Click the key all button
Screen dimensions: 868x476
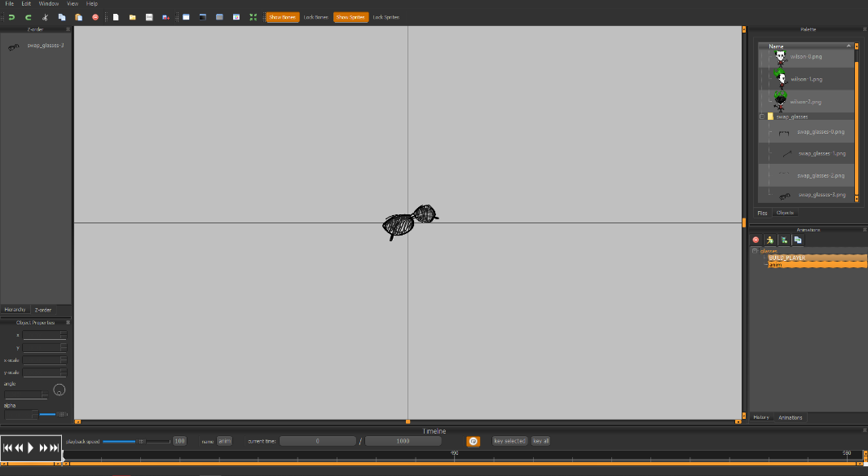pyautogui.click(x=540, y=441)
